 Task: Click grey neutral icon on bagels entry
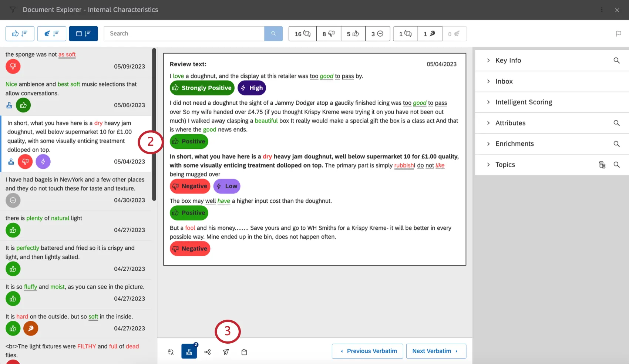coord(13,200)
